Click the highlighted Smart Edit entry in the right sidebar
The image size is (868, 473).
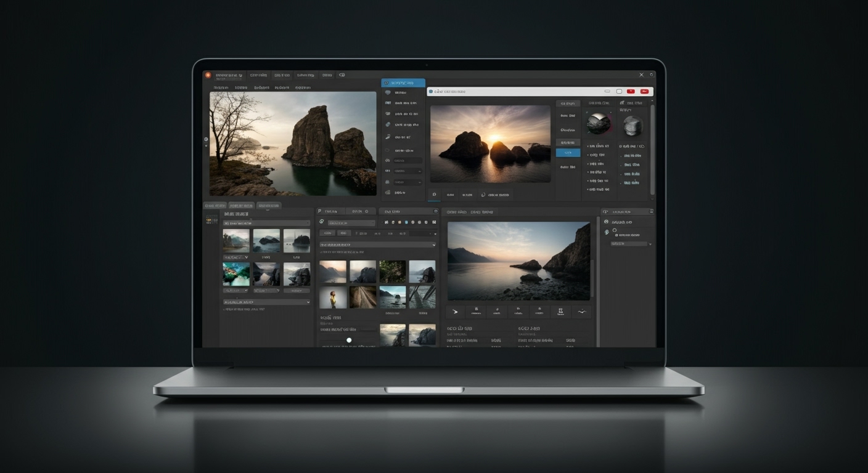pos(403,83)
